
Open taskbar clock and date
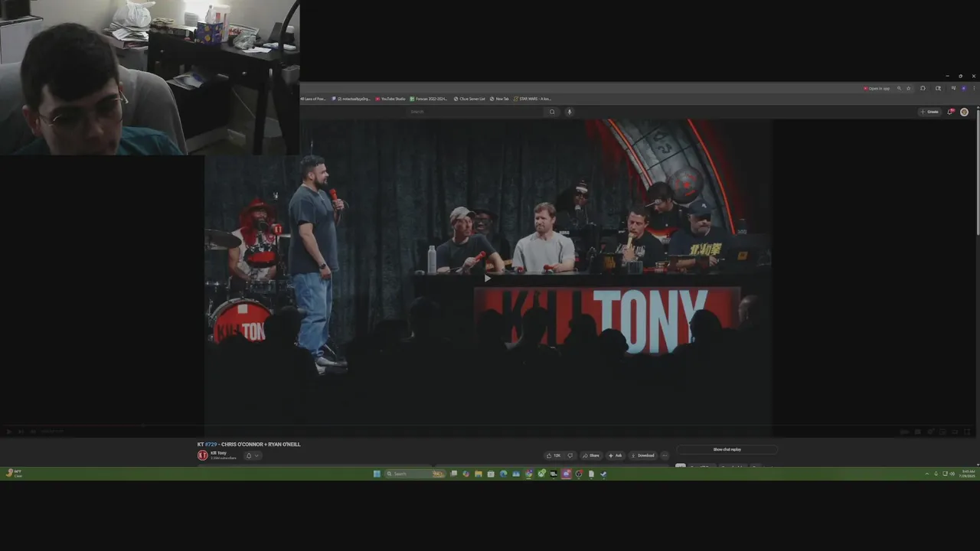968,474
